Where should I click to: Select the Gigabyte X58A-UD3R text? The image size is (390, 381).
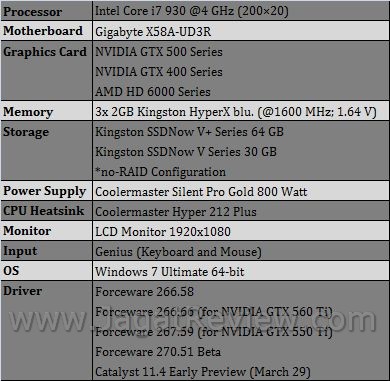[153, 32]
